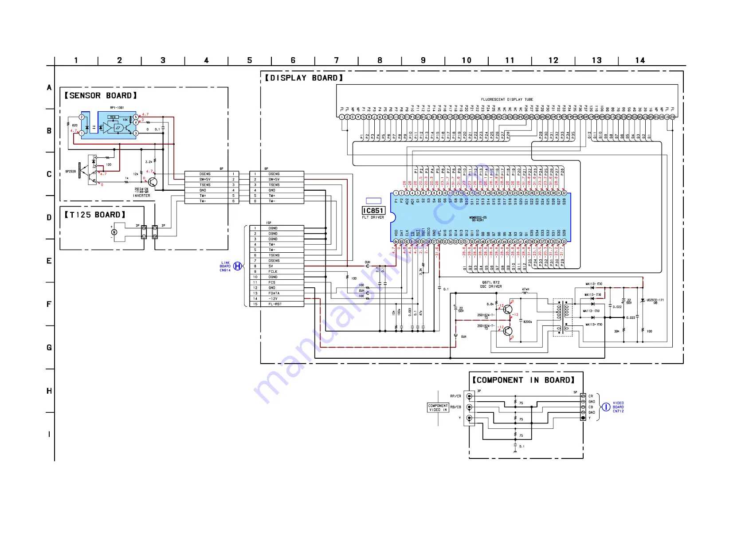Screen dimensions: 745x560
Task: Click the "5V" row of the 15P connector
Action: 277,266
